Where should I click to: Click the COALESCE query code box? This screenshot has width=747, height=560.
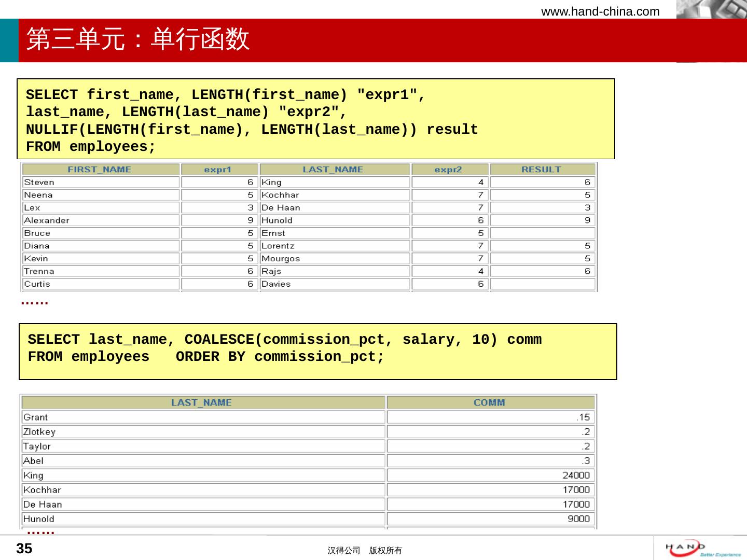[x=317, y=352]
